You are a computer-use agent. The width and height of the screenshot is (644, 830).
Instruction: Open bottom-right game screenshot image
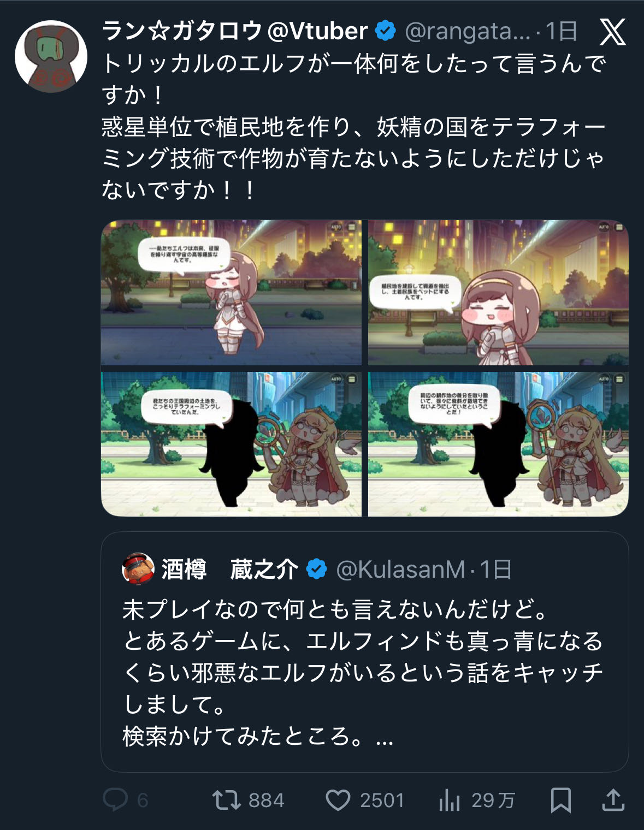[498, 444]
